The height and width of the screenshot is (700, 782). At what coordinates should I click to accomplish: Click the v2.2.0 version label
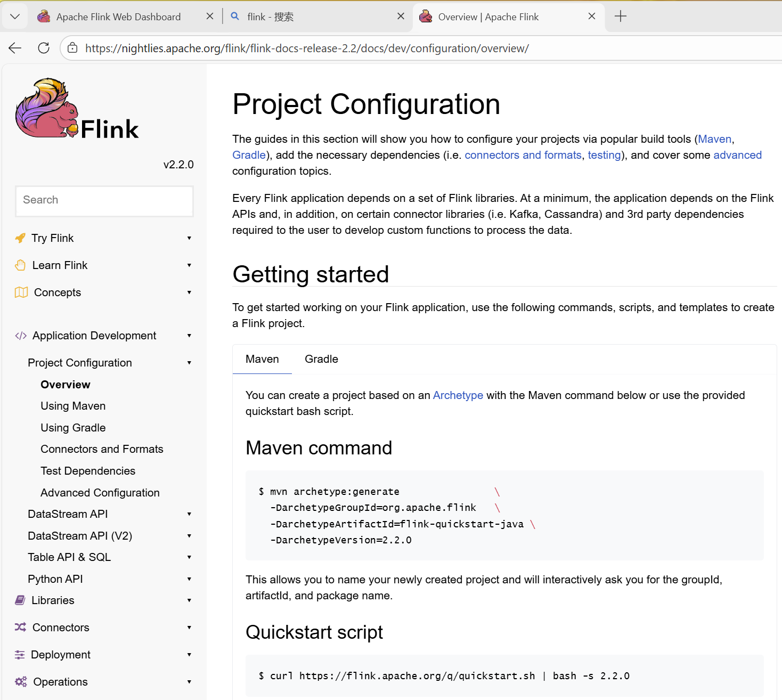click(178, 165)
